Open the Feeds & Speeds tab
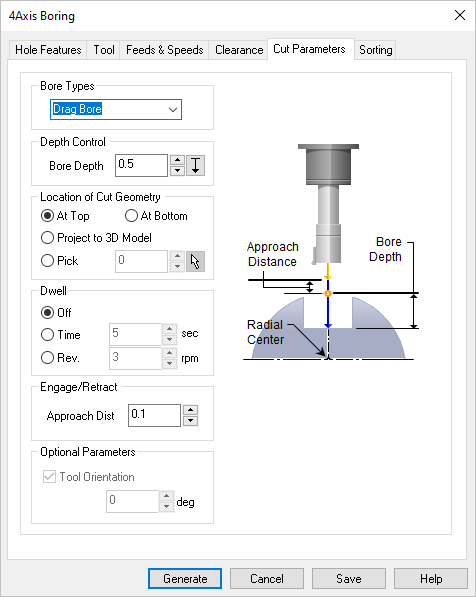 tap(165, 50)
